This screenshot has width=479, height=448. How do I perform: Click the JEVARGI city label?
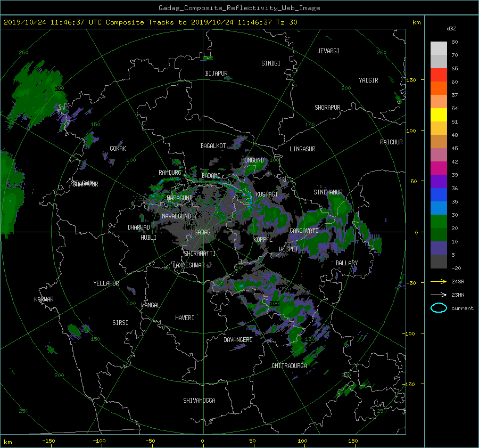click(x=328, y=51)
